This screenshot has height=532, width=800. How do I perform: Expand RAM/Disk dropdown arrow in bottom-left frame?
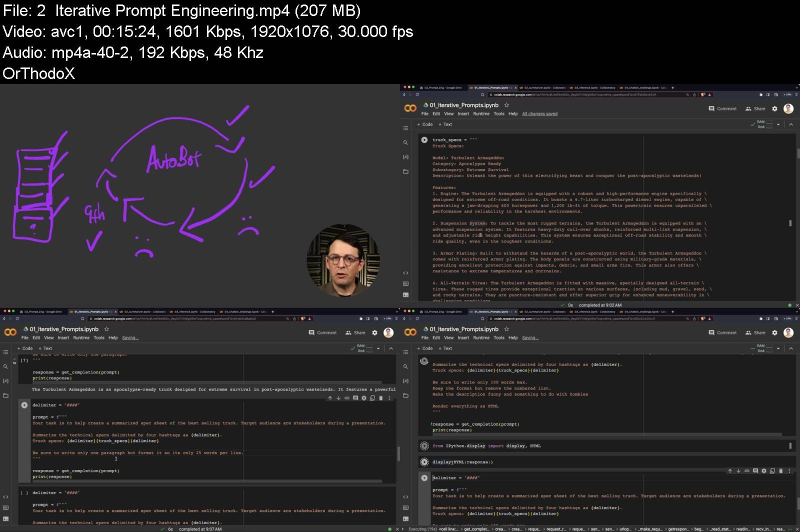pos(378,348)
